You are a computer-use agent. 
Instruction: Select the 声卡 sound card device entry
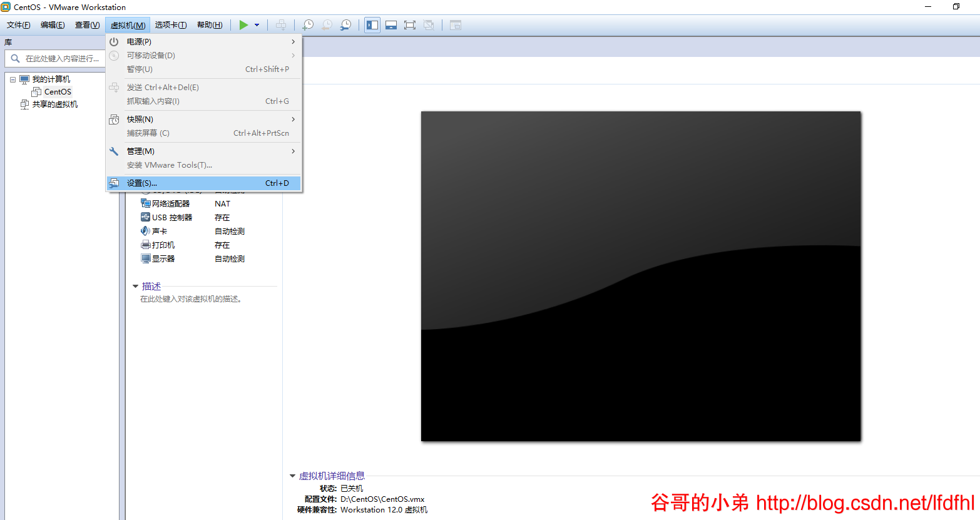pos(156,231)
